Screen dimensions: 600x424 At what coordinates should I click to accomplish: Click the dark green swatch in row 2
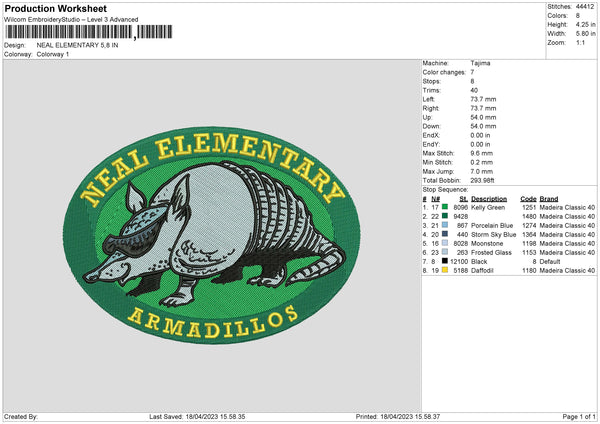pos(445,216)
